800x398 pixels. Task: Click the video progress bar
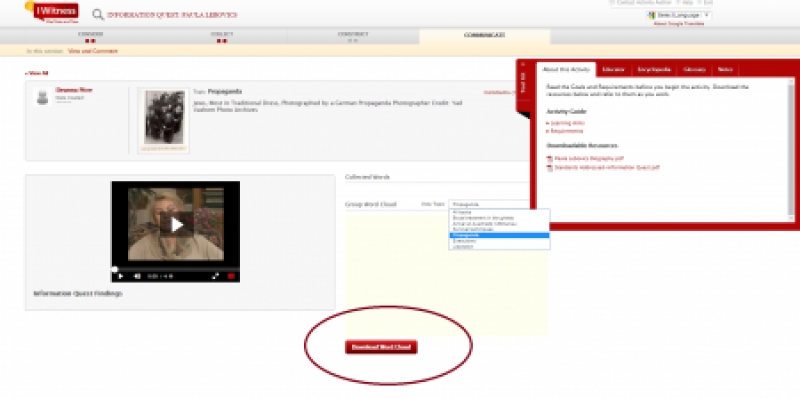click(x=176, y=269)
